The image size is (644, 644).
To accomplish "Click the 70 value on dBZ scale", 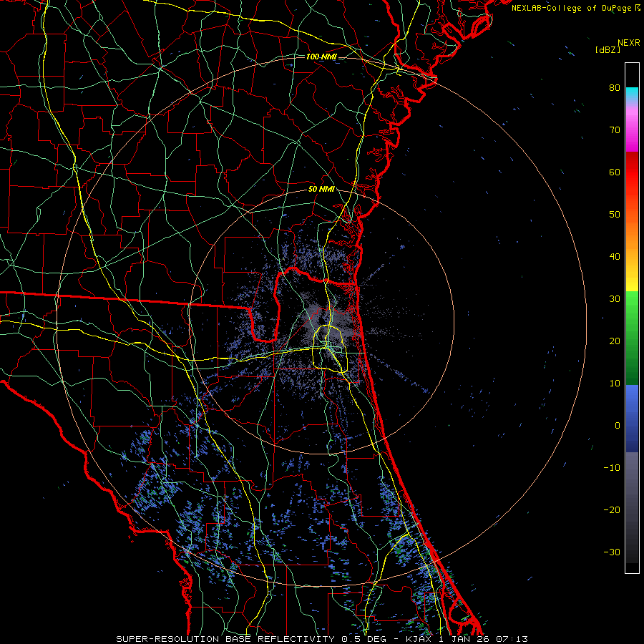I will coord(615,130).
